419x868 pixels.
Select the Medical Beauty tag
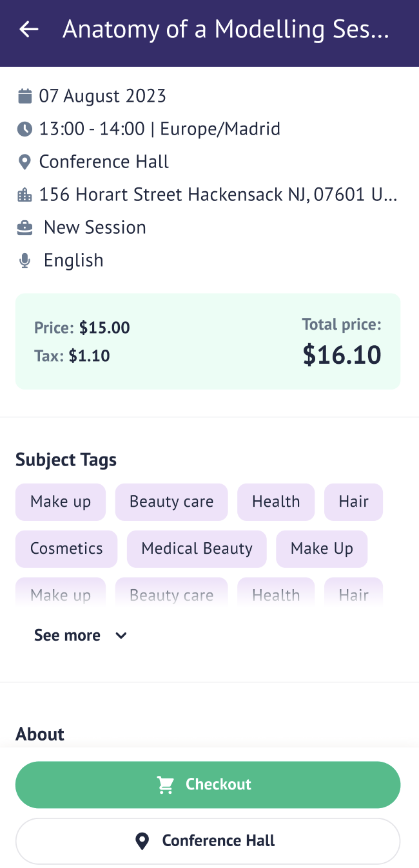197,549
